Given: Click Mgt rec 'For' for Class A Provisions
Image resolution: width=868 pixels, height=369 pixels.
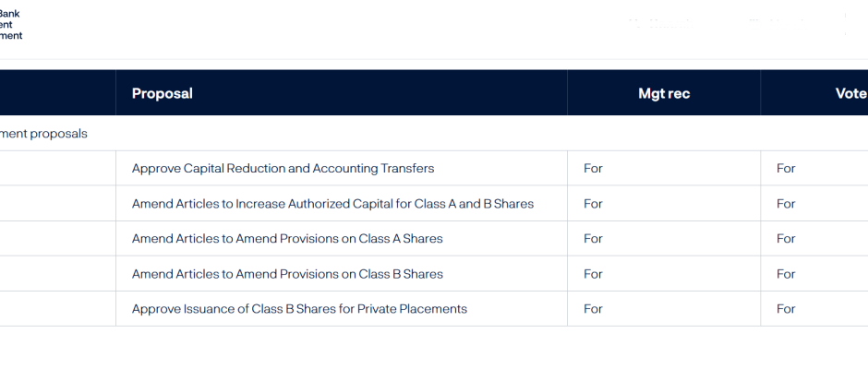Looking at the screenshot, I should point(593,239).
